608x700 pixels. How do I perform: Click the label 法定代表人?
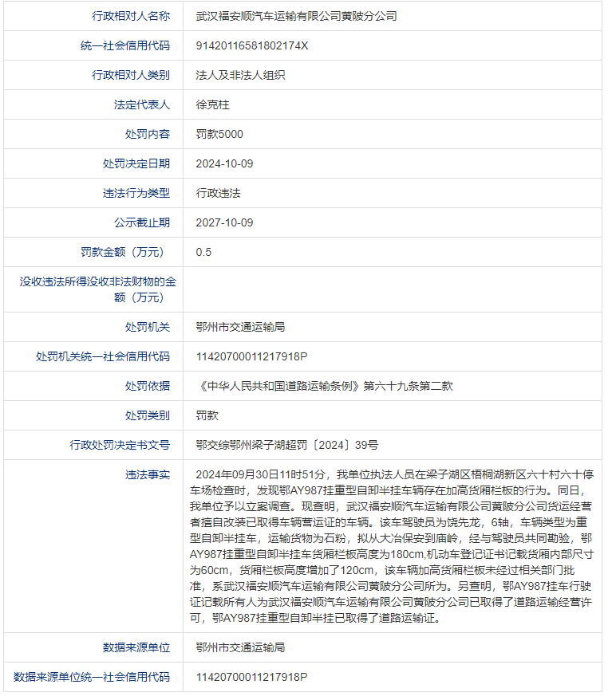tap(141, 104)
